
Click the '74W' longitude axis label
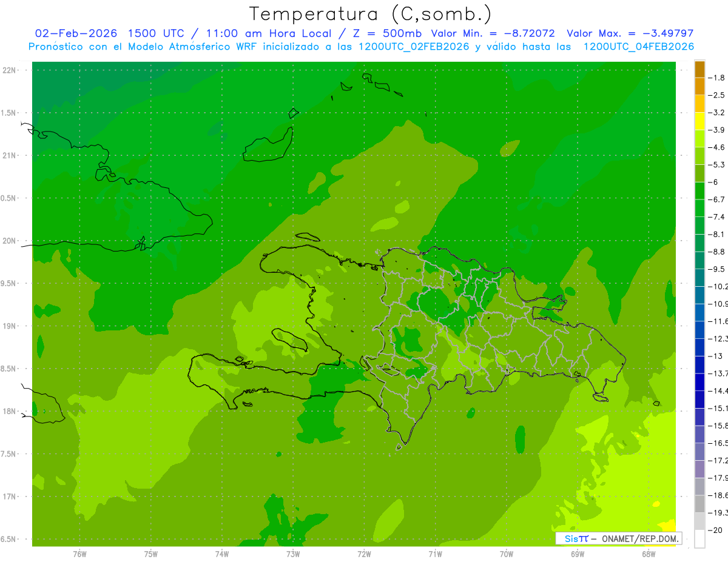[222, 554]
